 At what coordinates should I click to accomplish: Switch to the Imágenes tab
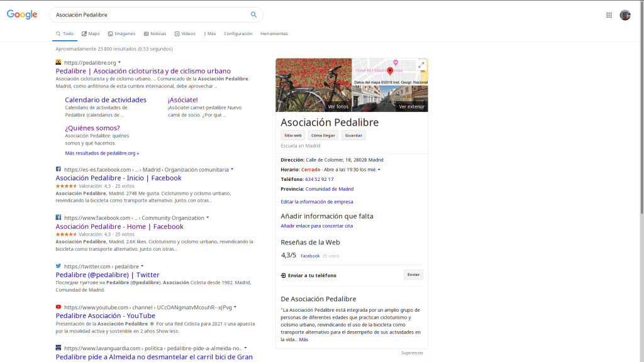(x=121, y=34)
